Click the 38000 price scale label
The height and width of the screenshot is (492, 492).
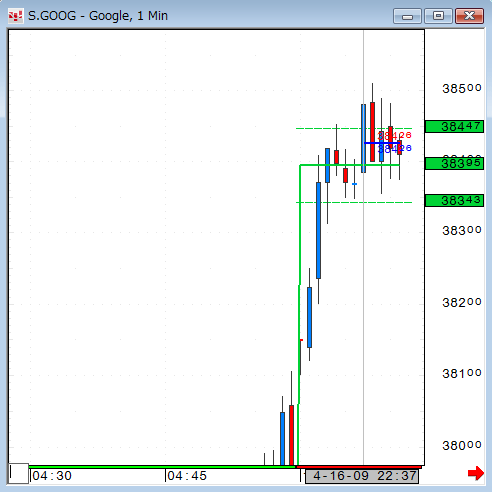coord(462,446)
